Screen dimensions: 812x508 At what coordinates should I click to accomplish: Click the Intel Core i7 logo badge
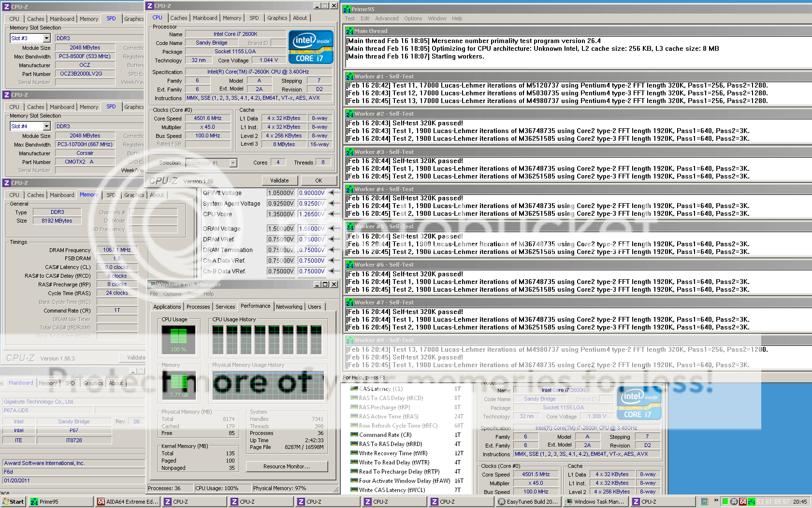311,47
